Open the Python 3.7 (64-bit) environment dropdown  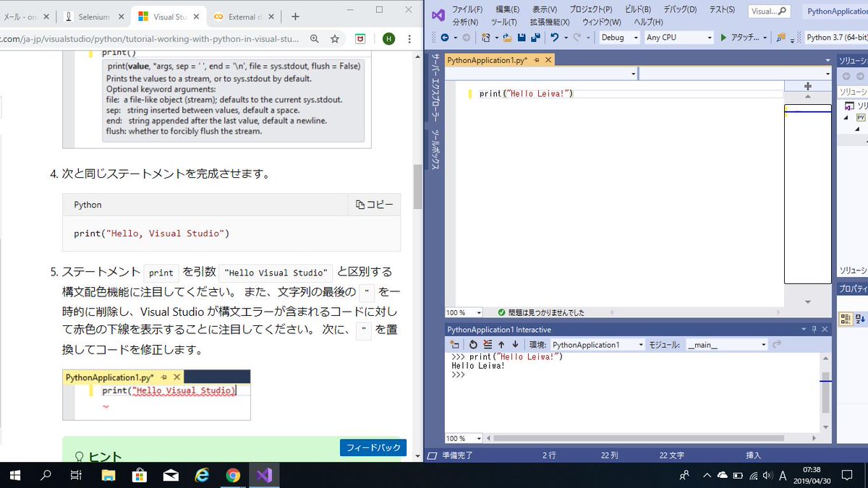[835, 38]
